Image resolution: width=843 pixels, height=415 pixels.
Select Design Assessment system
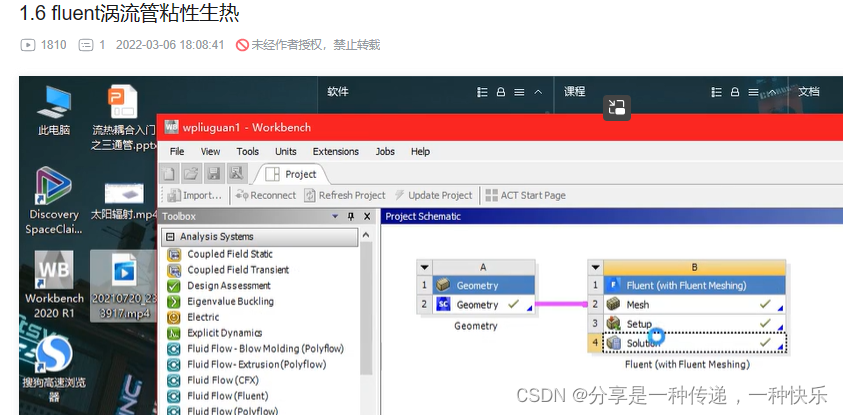click(x=219, y=285)
